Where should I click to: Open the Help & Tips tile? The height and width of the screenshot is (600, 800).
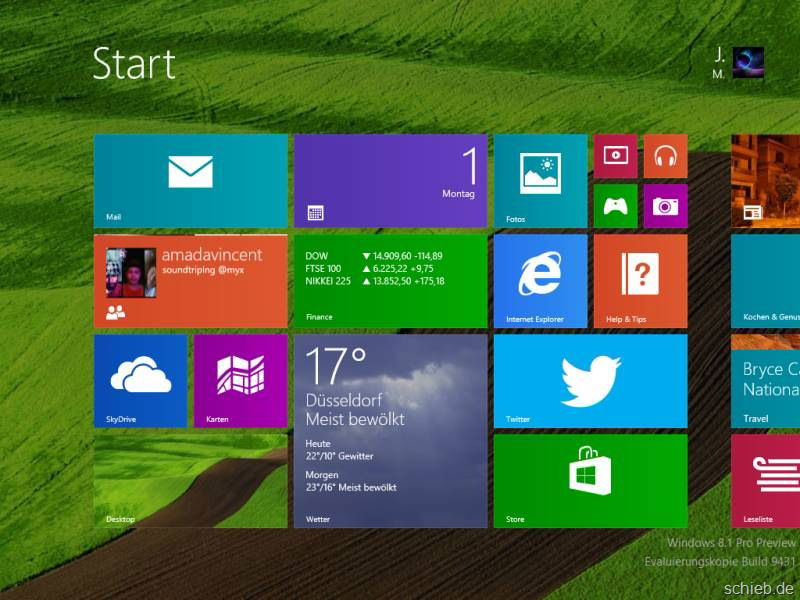640,281
